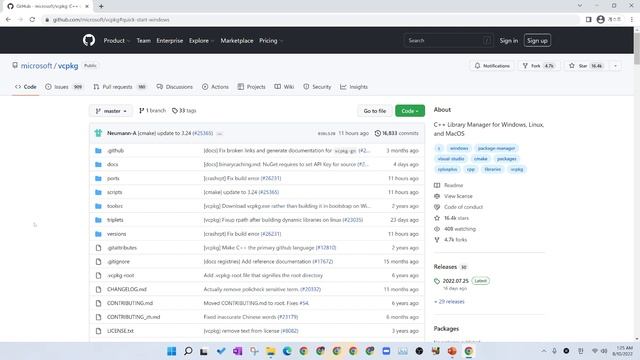640x360 pixels.
Task: Open the CONTRIBUTING.md file
Action: click(130, 303)
